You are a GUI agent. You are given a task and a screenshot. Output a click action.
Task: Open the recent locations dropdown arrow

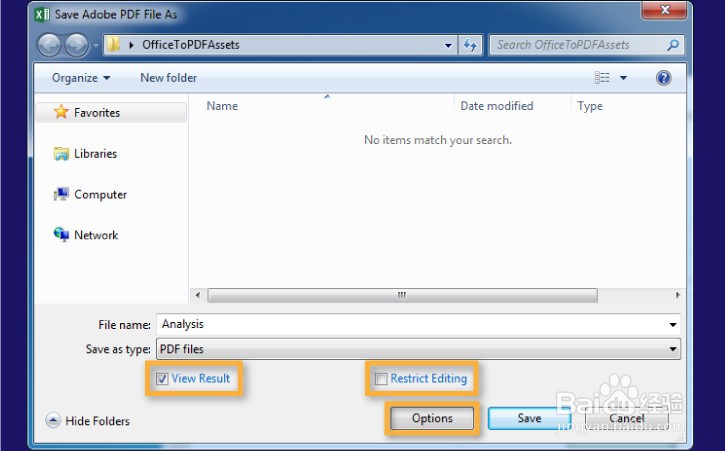(x=96, y=45)
